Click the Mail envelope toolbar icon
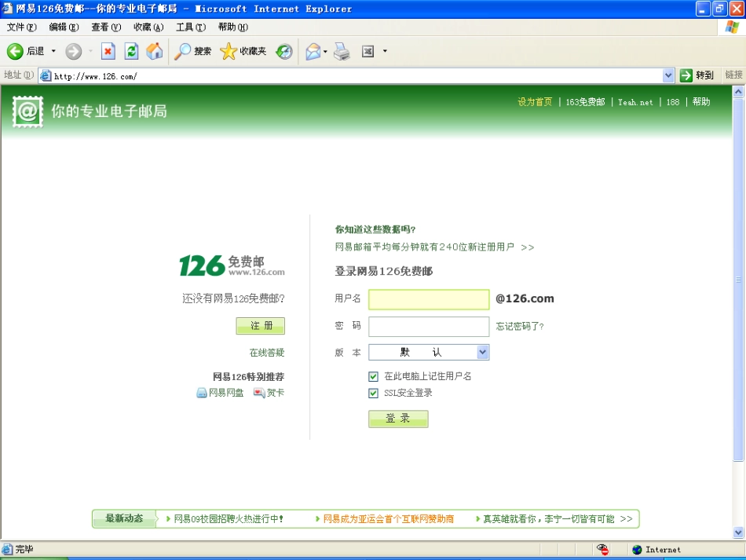Viewport: 746px width, 560px height. (313, 51)
